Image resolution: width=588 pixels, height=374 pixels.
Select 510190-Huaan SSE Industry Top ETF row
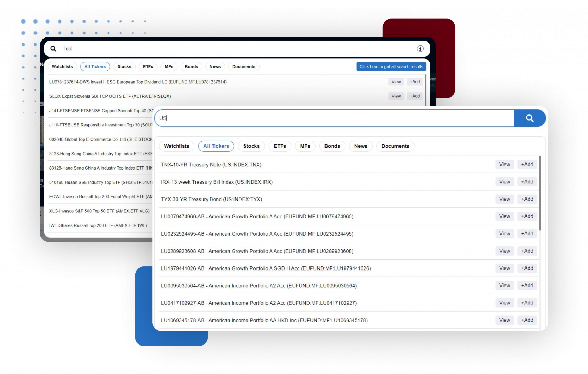click(100, 182)
